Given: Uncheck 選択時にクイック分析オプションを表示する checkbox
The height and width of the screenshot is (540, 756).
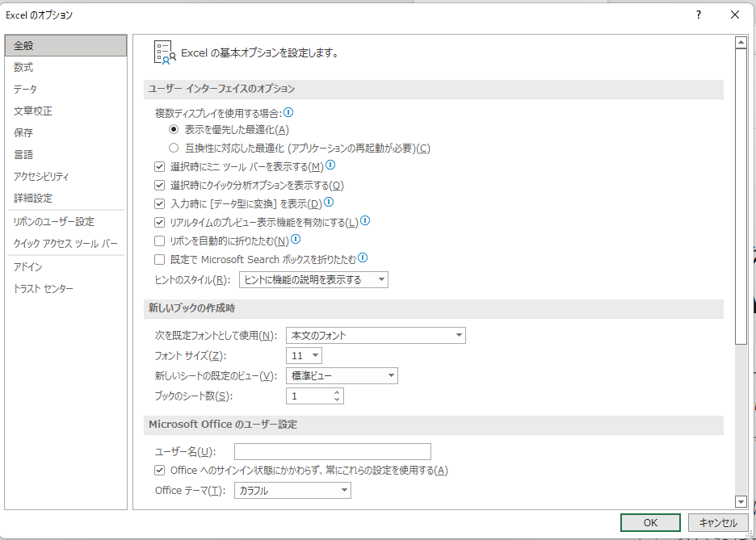Looking at the screenshot, I should pos(159,186).
